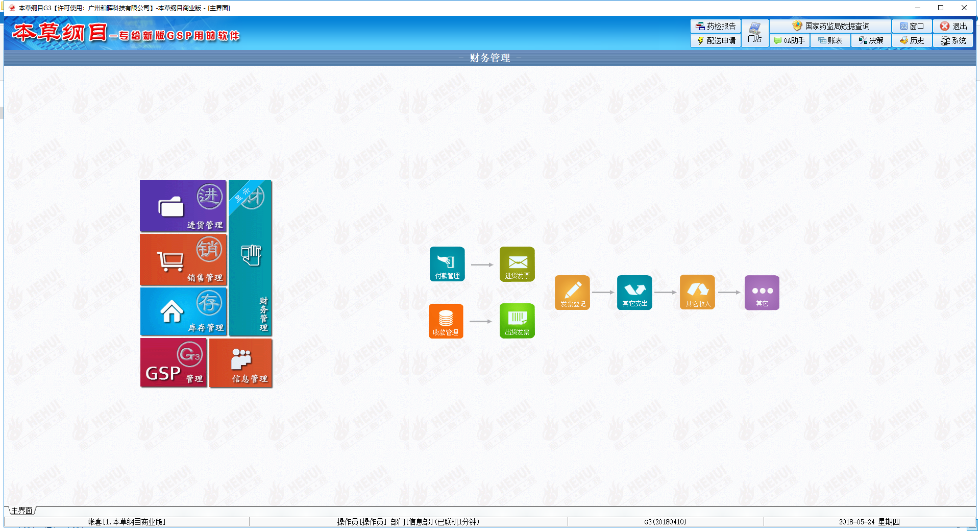This screenshot has height=531, width=980.
Task: Click the purple 其它 more icon
Action: [x=762, y=293]
